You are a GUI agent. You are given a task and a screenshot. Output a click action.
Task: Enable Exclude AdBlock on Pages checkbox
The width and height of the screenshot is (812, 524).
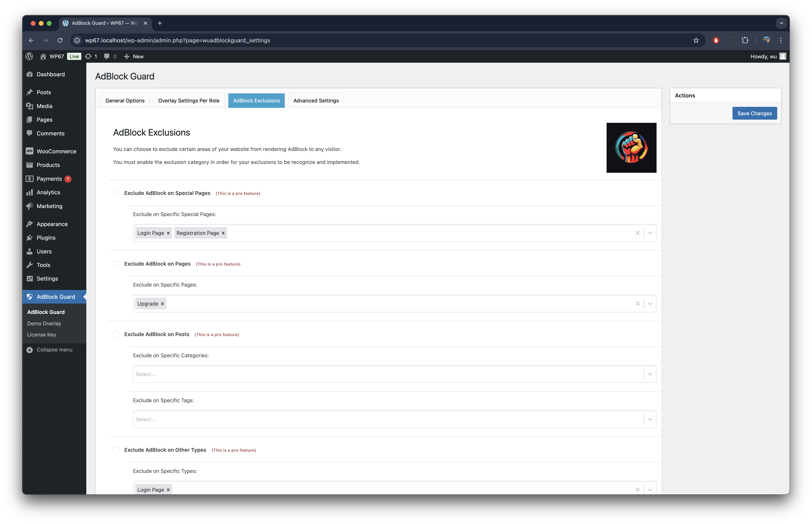click(116, 264)
